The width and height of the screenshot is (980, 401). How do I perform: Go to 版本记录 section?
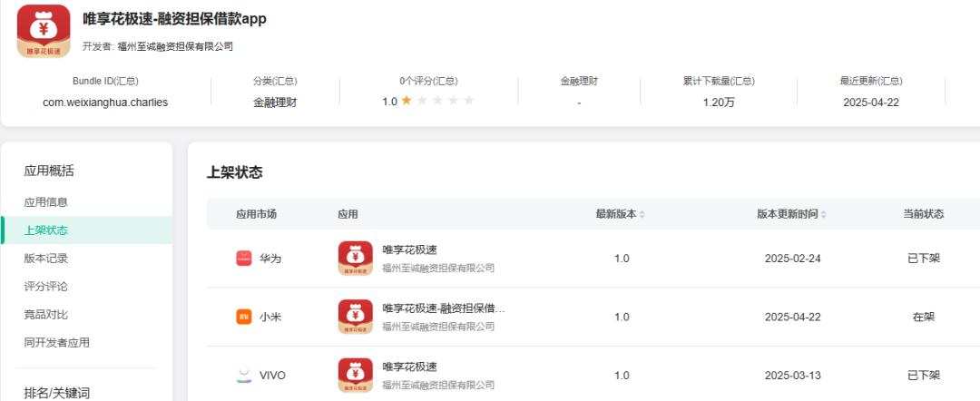tap(45, 258)
